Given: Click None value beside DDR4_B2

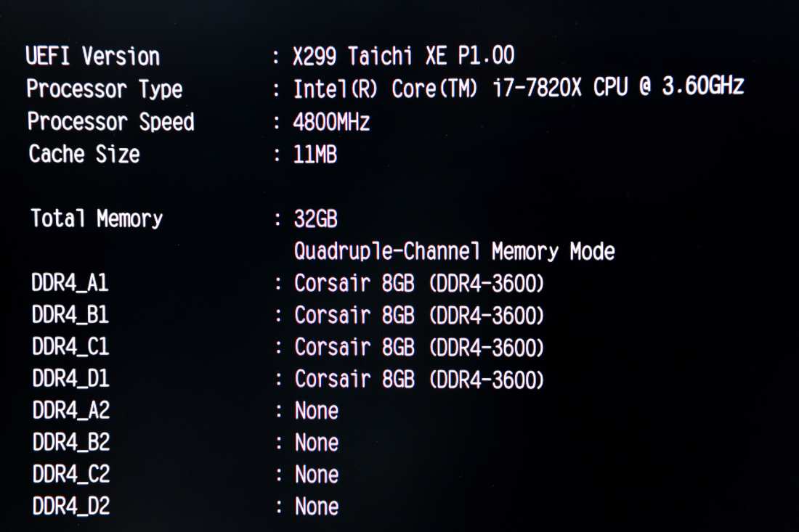Looking at the screenshot, I should coord(316,443).
